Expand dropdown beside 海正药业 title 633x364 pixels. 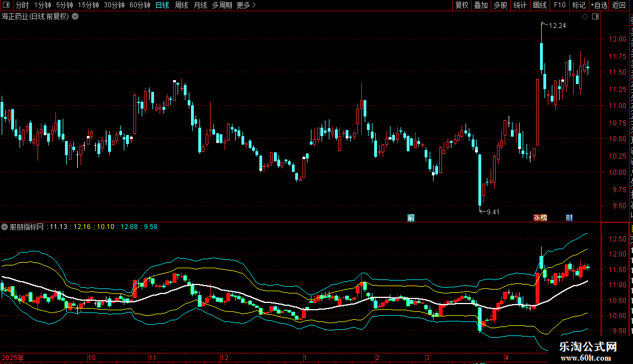click(75, 17)
